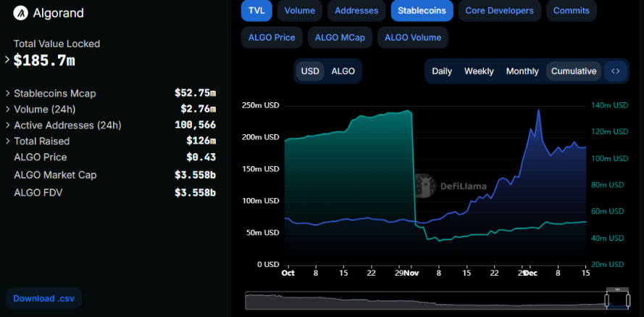Select the Weekly interval tab
This screenshot has height=317, width=644.
coord(479,71)
